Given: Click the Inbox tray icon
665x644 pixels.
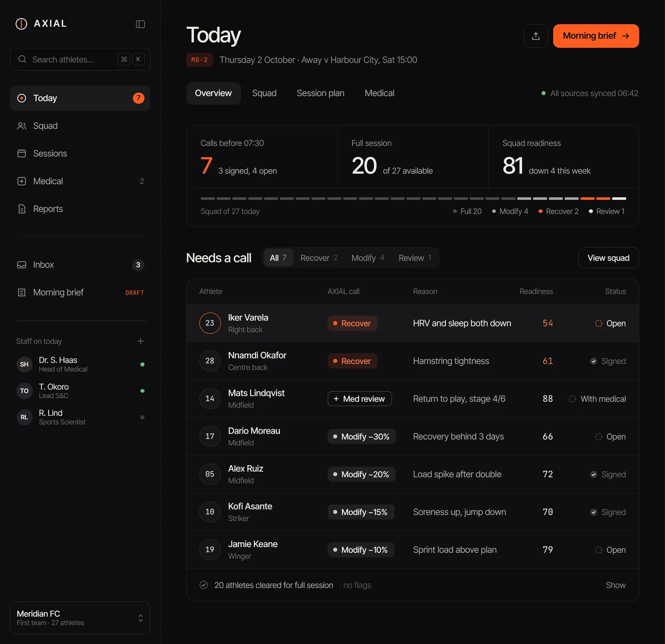Looking at the screenshot, I should tap(22, 265).
